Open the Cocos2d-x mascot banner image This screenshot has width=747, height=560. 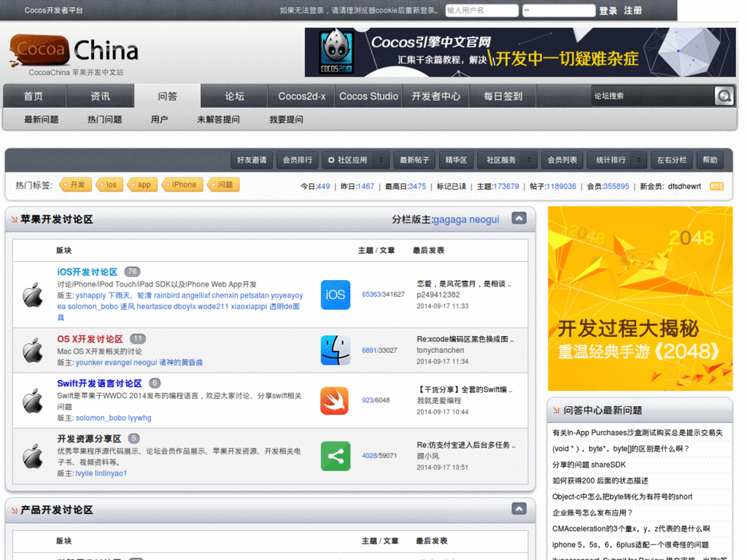(x=520, y=52)
